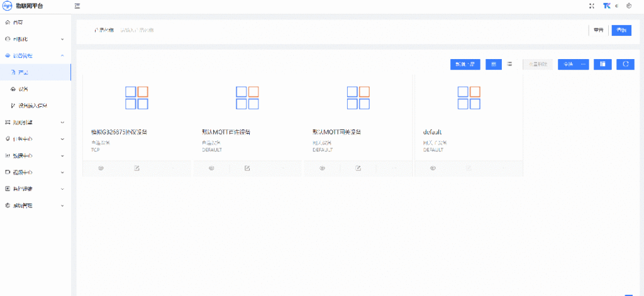The height and width of the screenshot is (296, 644).
Task: Collapse the device management menu
Action: point(35,56)
